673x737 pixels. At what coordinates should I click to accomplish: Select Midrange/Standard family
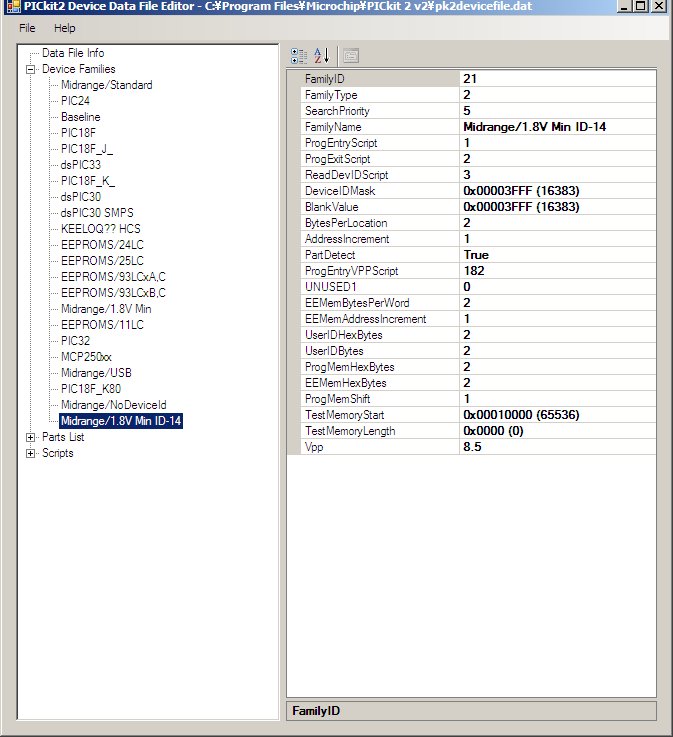coord(107,85)
